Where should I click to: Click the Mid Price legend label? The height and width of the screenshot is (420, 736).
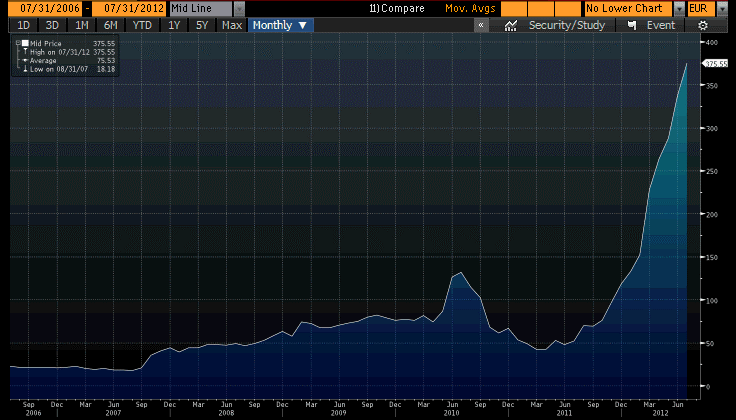46,43
